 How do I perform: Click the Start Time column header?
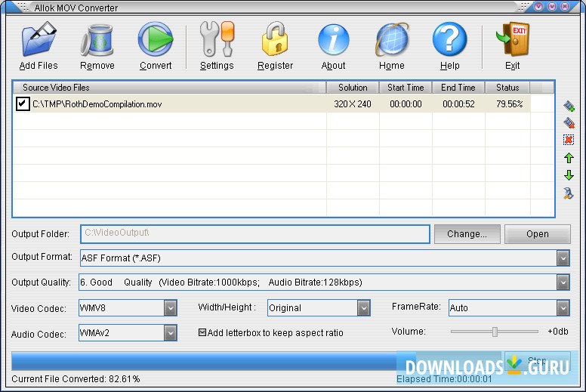click(406, 88)
